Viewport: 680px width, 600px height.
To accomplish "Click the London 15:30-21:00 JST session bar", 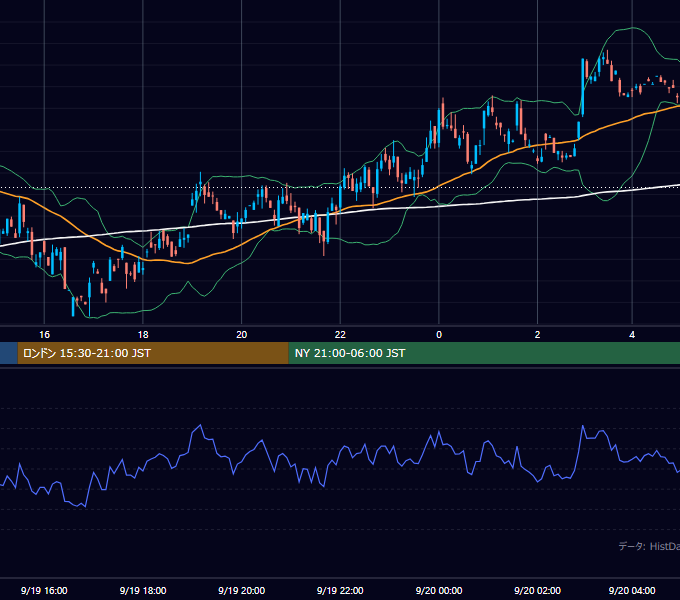I will [153, 353].
